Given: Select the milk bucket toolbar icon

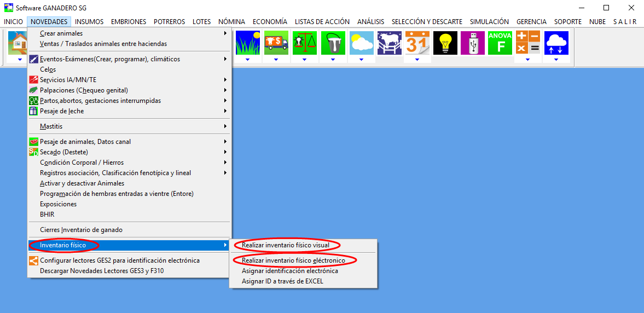Looking at the screenshot, I should (x=333, y=43).
